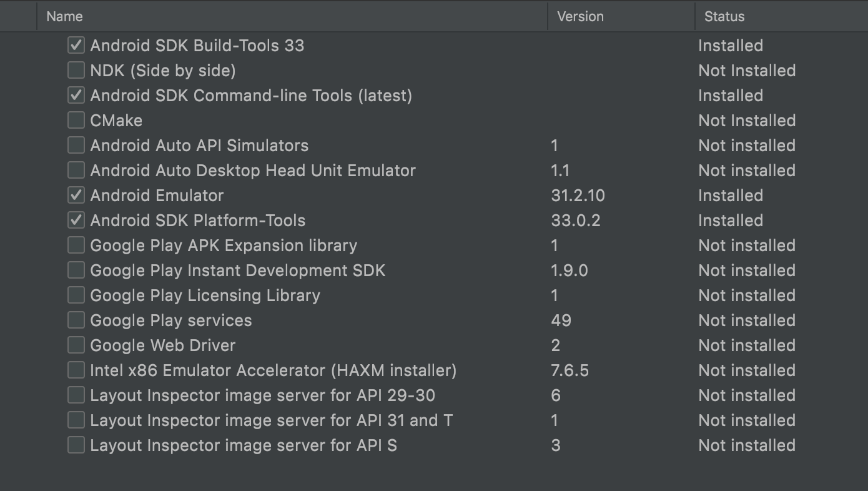Click 'Google Play Instant Development SDK' text
868x491 pixels.
click(x=238, y=270)
